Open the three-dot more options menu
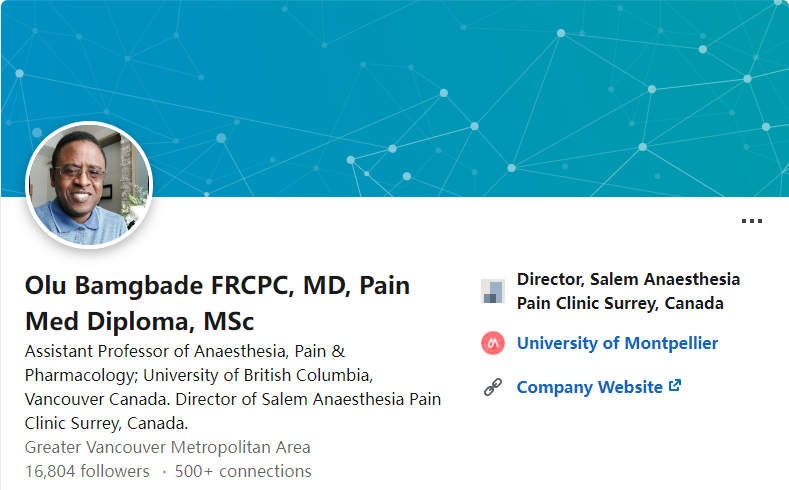789x490 pixels. 752,221
